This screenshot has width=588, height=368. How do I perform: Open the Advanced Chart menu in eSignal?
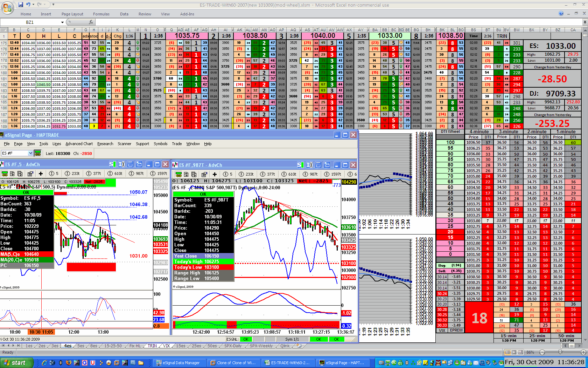(x=79, y=144)
